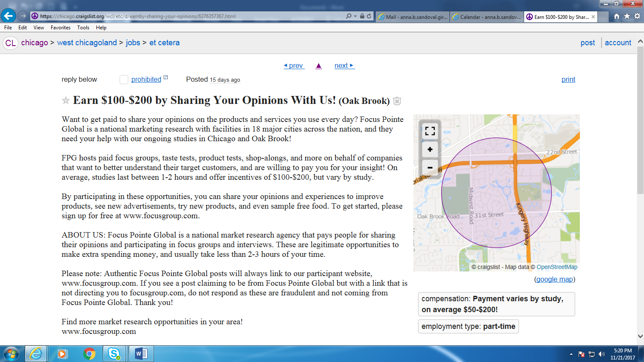Open the google map link
Viewport: 644px width, 362px height.
coord(555,279)
